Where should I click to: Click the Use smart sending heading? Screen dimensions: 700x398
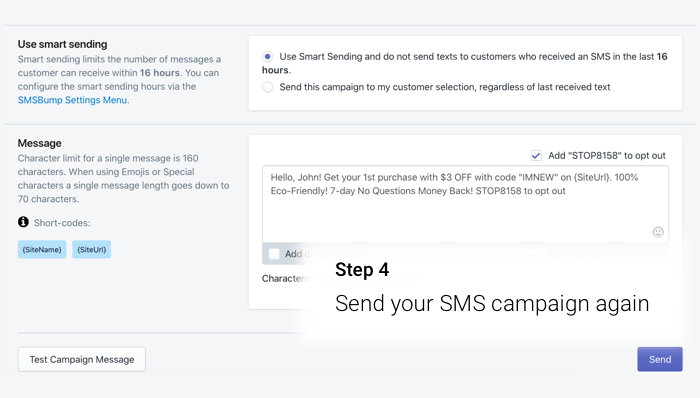point(62,44)
